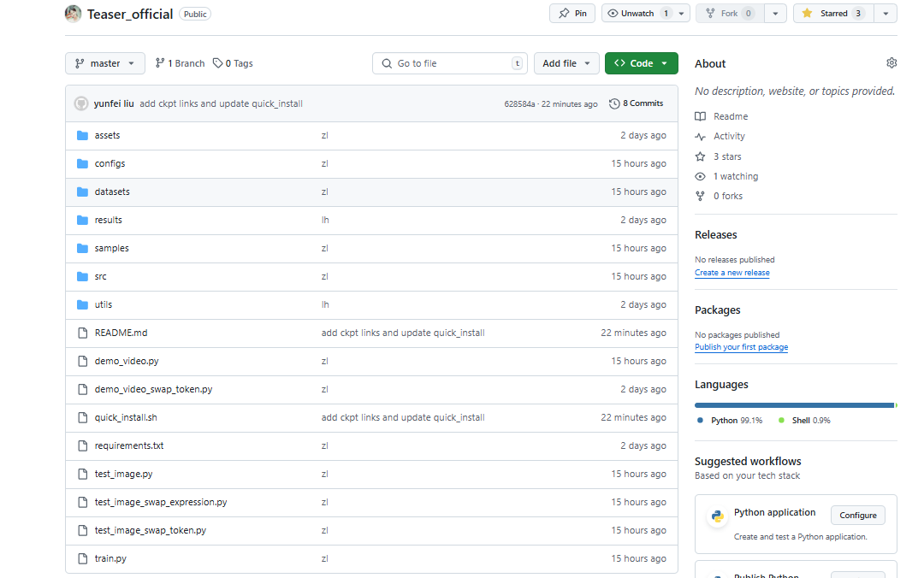Click the yunfei liu commit author avatar

(x=81, y=103)
